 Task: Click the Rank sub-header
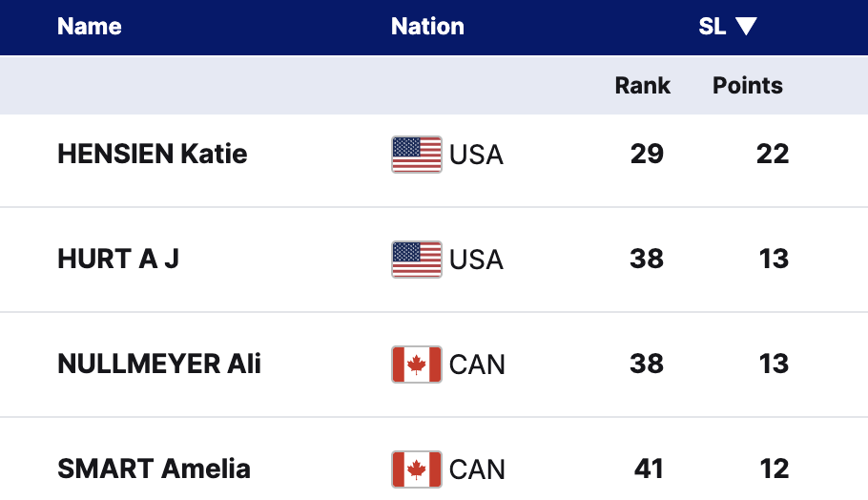coord(642,86)
